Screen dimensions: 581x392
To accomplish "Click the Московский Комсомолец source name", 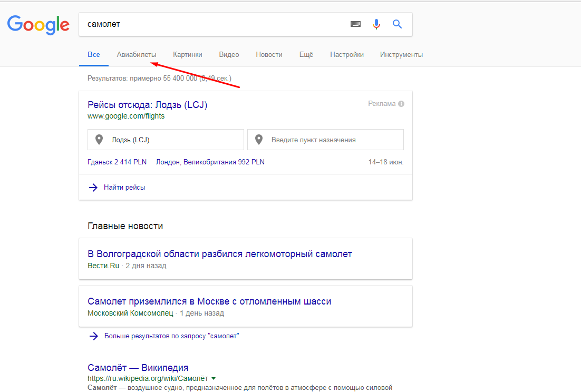I will click(x=130, y=313).
